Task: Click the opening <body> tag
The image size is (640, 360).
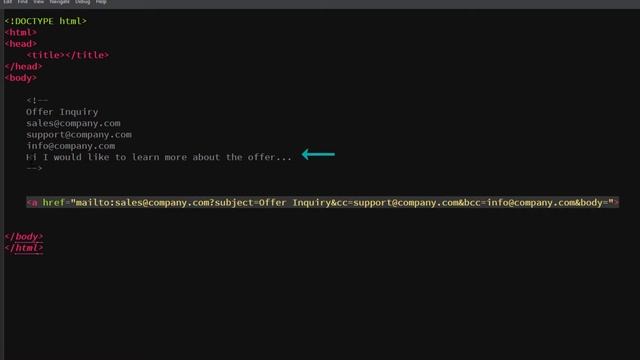Action: coord(20,78)
